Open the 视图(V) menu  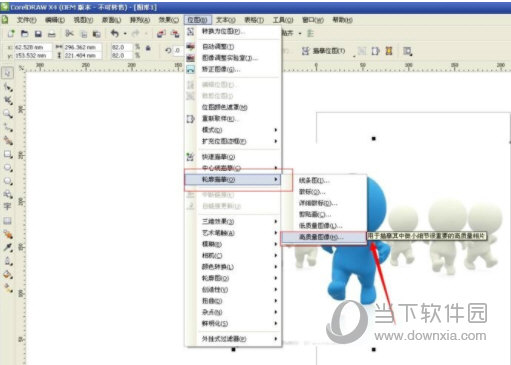pos(83,20)
